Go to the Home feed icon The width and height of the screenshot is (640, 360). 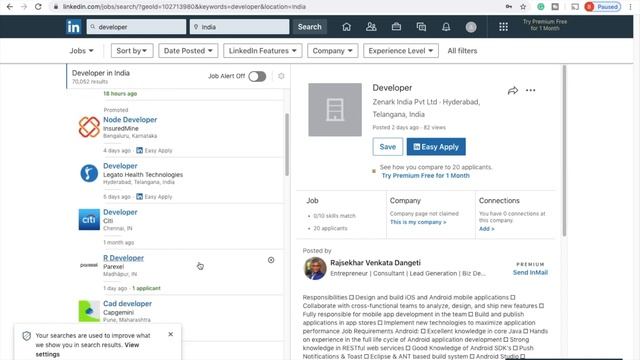pyautogui.click(x=347, y=27)
